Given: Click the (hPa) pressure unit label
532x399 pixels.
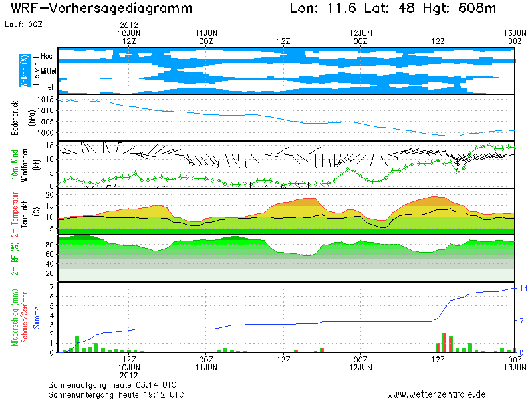Looking at the screenshot, I should pos(33,118).
